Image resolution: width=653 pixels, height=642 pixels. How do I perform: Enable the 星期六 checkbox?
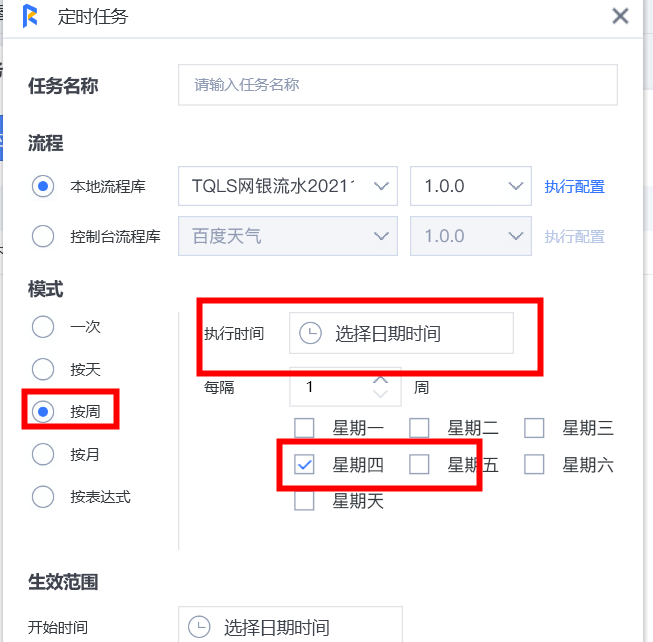pos(534,464)
